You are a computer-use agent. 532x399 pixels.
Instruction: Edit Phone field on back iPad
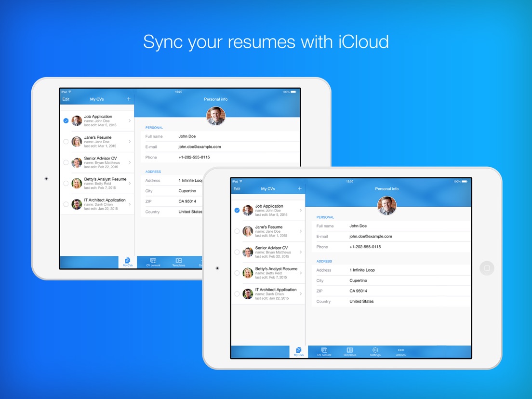pyautogui.click(x=220, y=158)
